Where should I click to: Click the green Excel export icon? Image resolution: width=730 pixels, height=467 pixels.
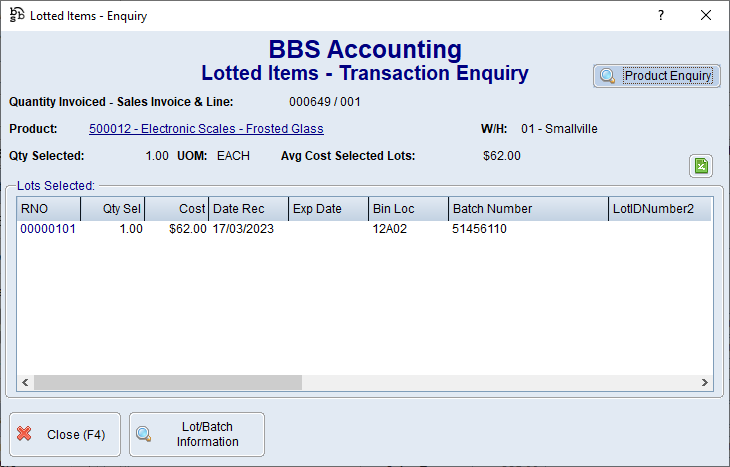pyautogui.click(x=701, y=166)
